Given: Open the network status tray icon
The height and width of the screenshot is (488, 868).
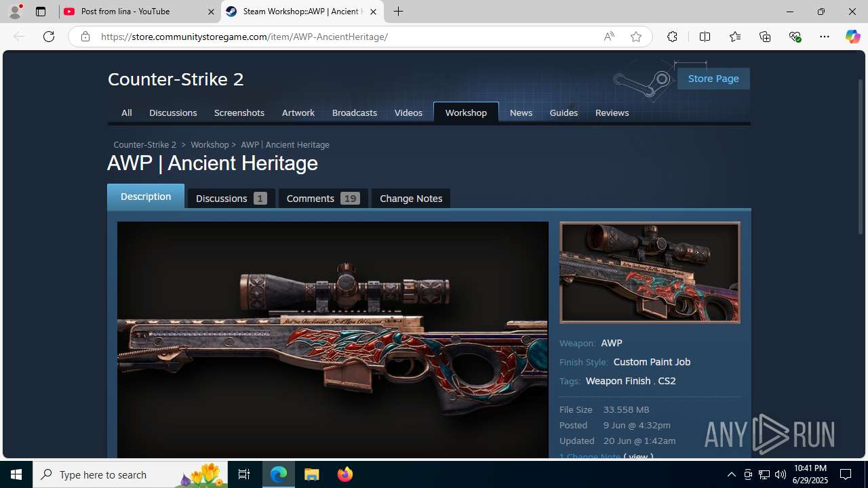Looking at the screenshot, I should pyautogui.click(x=764, y=474).
